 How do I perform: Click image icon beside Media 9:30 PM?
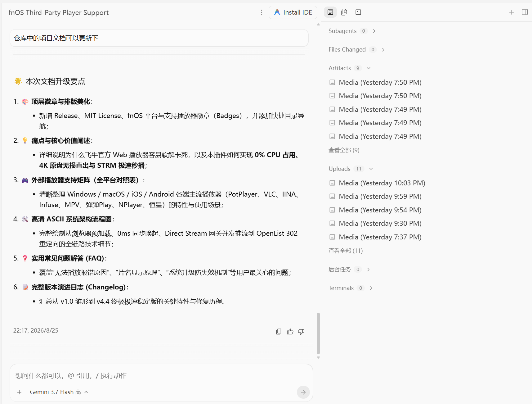click(332, 224)
